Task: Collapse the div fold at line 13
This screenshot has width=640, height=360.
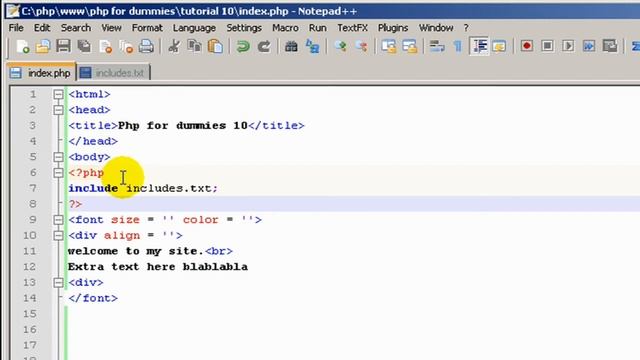Action: coord(58,282)
